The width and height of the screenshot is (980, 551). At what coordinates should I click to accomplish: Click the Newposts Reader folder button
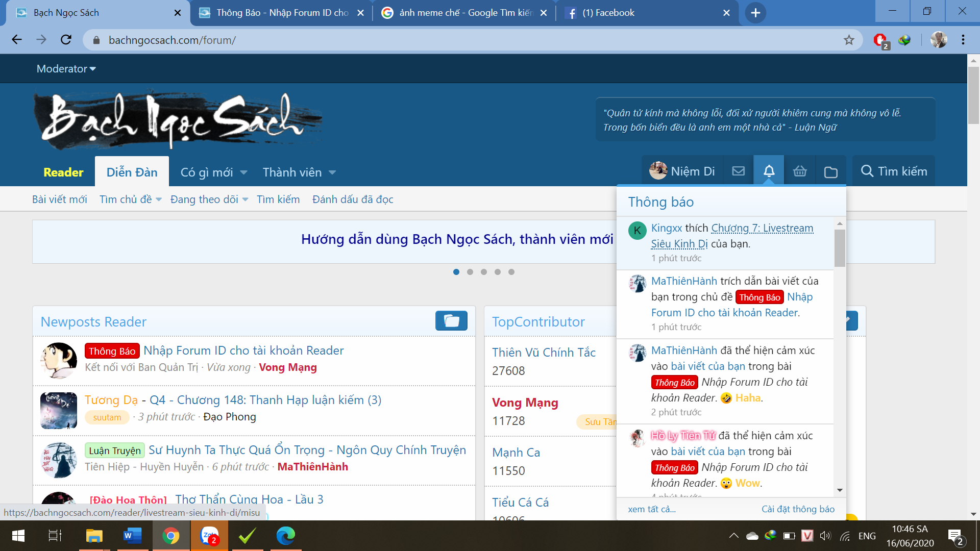451,321
